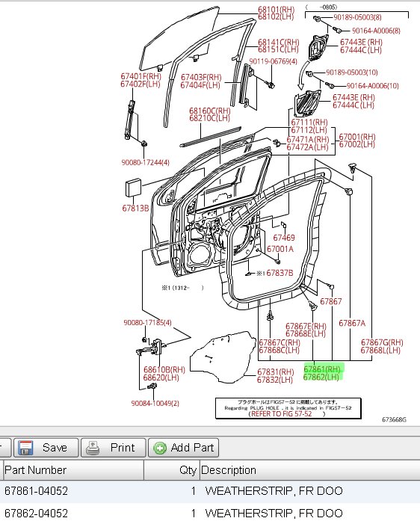This screenshot has height=524, width=420.
Task: Select diagram label 67867G(RH)
Action: pos(382,342)
